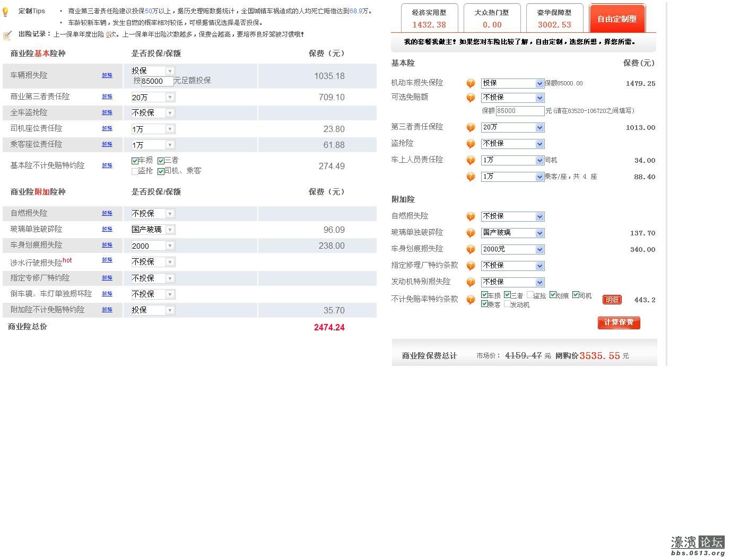Open the 解释 link beside 车辆损失险
Image resolution: width=731 pixels, height=560 pixels.
click(107, 75)
